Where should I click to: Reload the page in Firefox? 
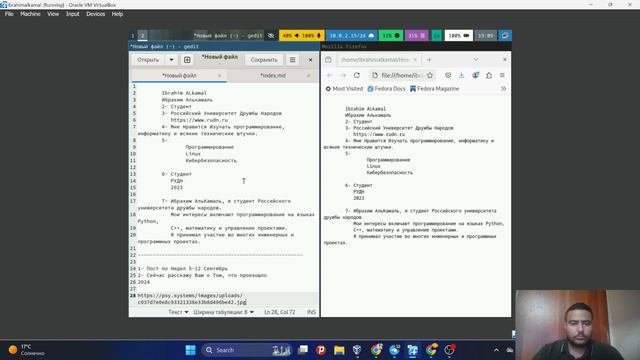click(x=357, y=76)
